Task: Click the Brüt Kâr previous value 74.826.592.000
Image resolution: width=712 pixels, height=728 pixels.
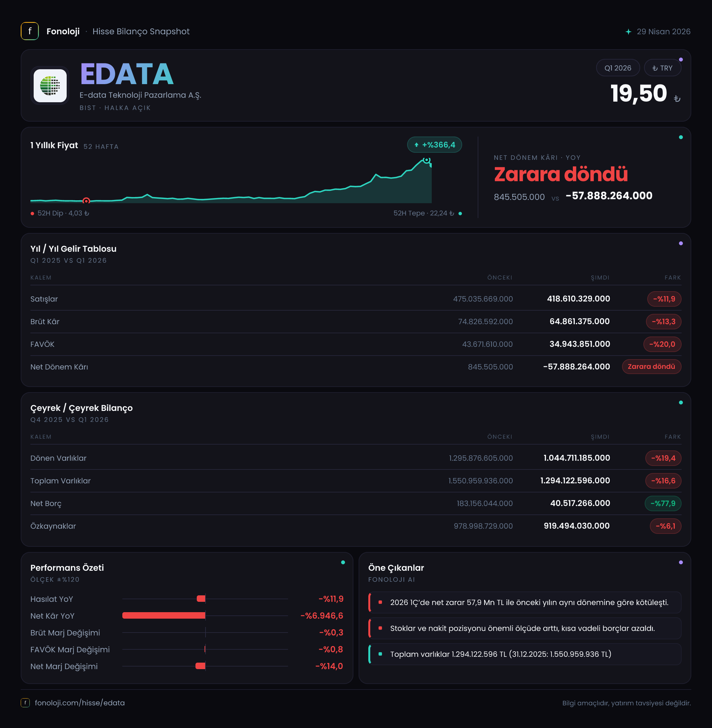Action: 485,322
